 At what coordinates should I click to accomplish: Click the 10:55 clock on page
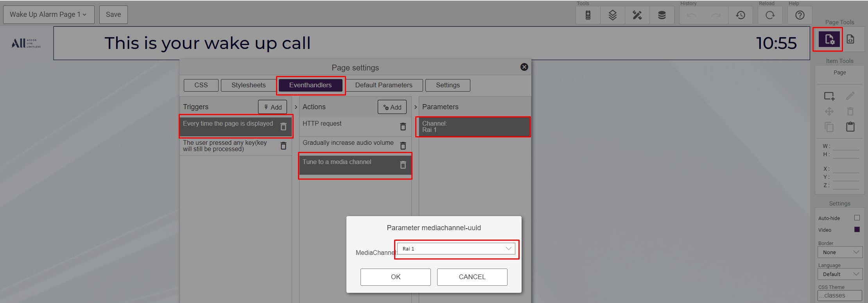(776, 43)
